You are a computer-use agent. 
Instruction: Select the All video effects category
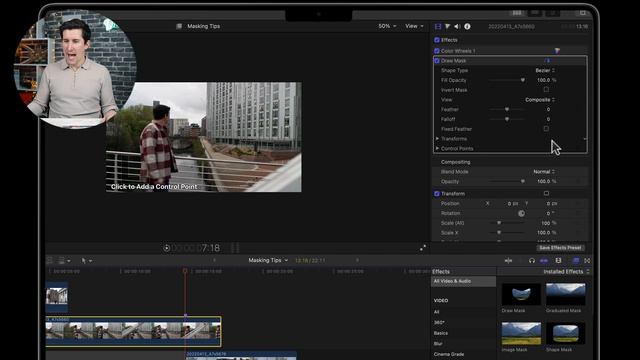click(x=436, y=312)
